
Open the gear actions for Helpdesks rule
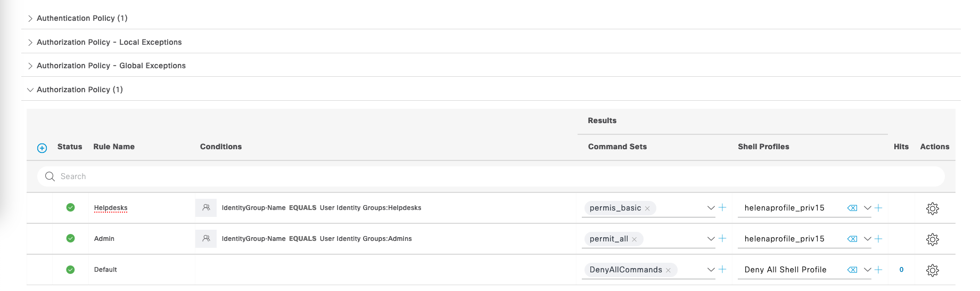[x=932, y=208]
